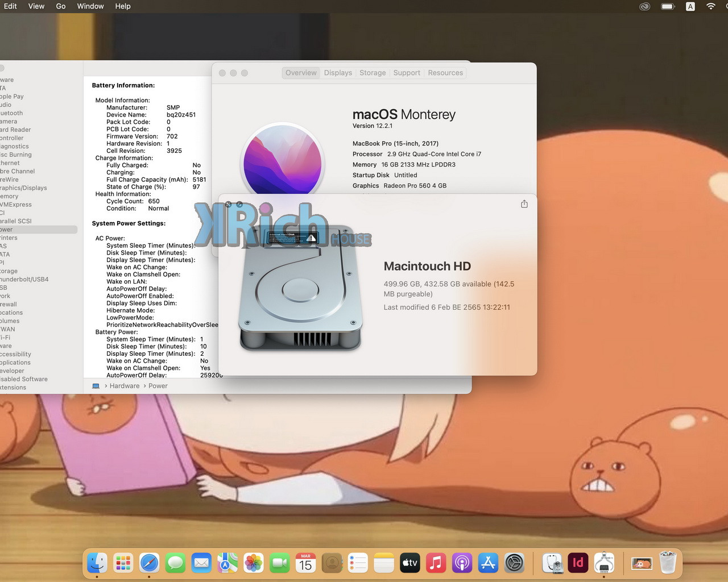Open Launchpad in the Dock

(123, 563)
